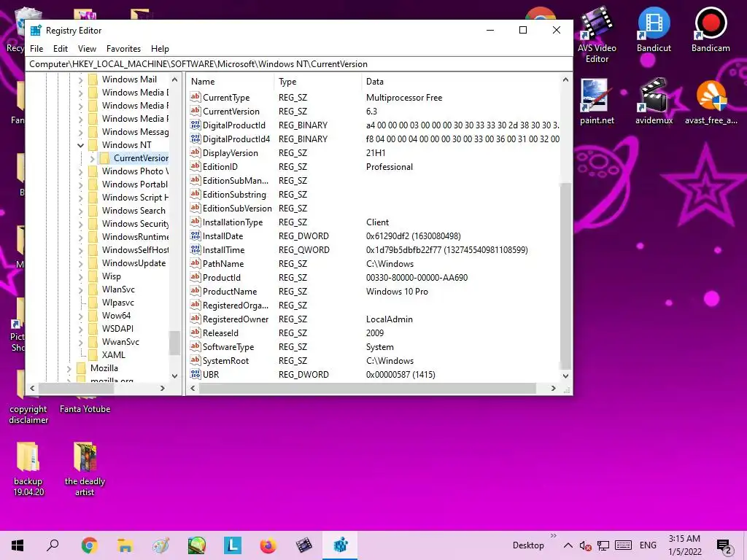Open the AVS Video Editor desktop shortcut
This screenshot has width=747, height=560.
point(597,35)
